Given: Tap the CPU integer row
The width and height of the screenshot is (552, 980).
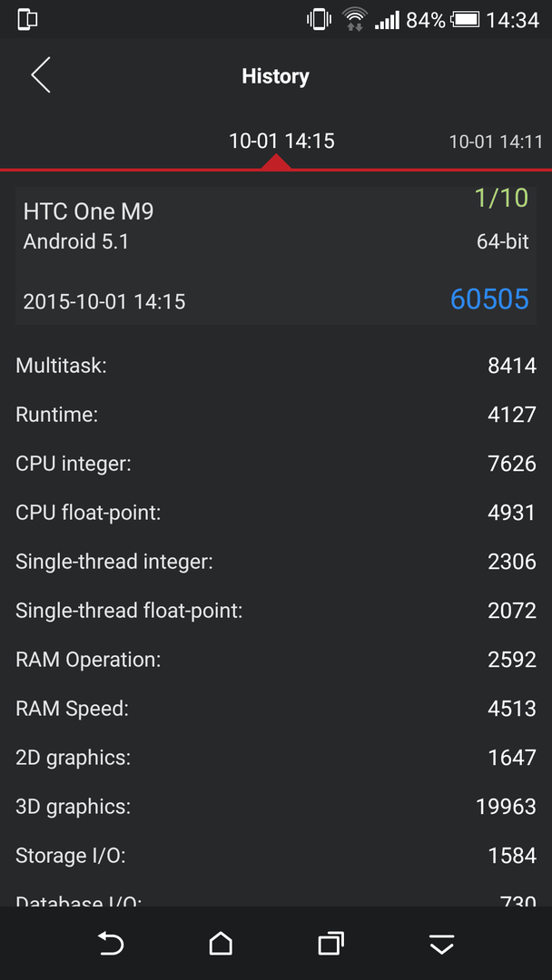Looking at the screenshot, I should click(x=276, y=463).
